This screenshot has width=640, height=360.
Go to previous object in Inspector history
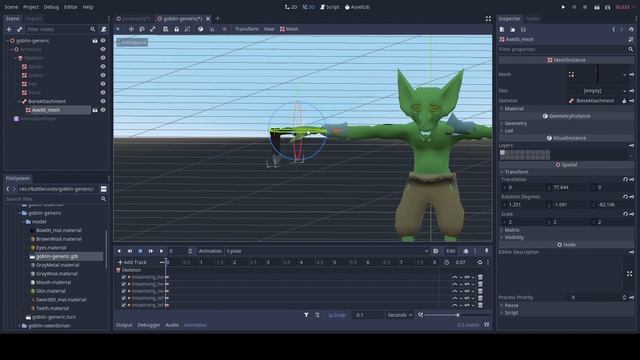(x=613, y=29)
